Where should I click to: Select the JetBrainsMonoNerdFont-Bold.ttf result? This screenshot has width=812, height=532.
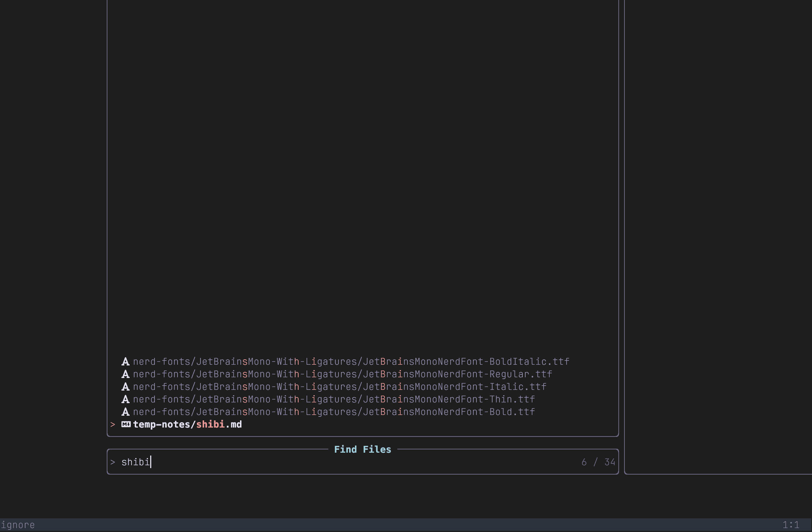(334, 412)
